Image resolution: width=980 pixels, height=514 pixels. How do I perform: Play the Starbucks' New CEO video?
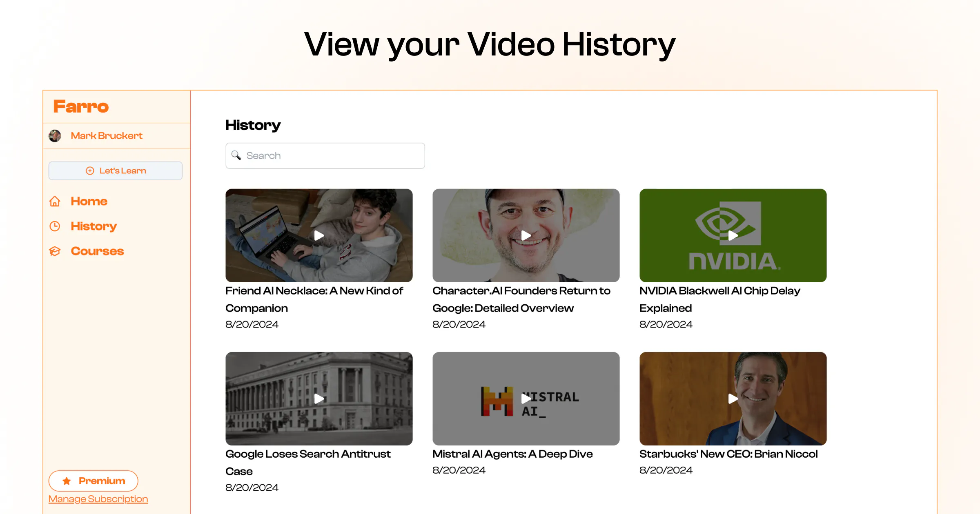[x=733, y=399]
